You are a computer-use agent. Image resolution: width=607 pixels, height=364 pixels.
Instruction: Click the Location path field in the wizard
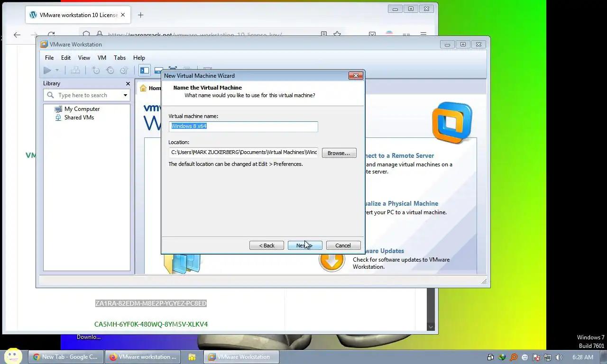(x=243, y=152)
